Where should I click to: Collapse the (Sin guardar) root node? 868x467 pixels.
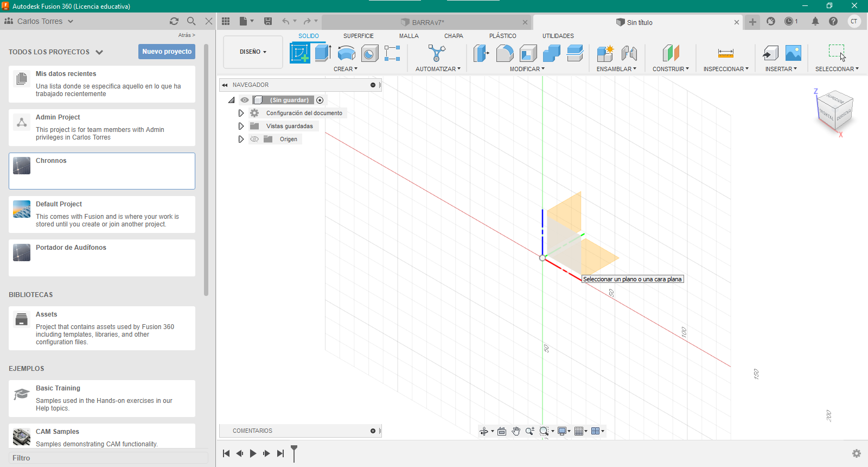pyautogui.click(x=232, y=100)
